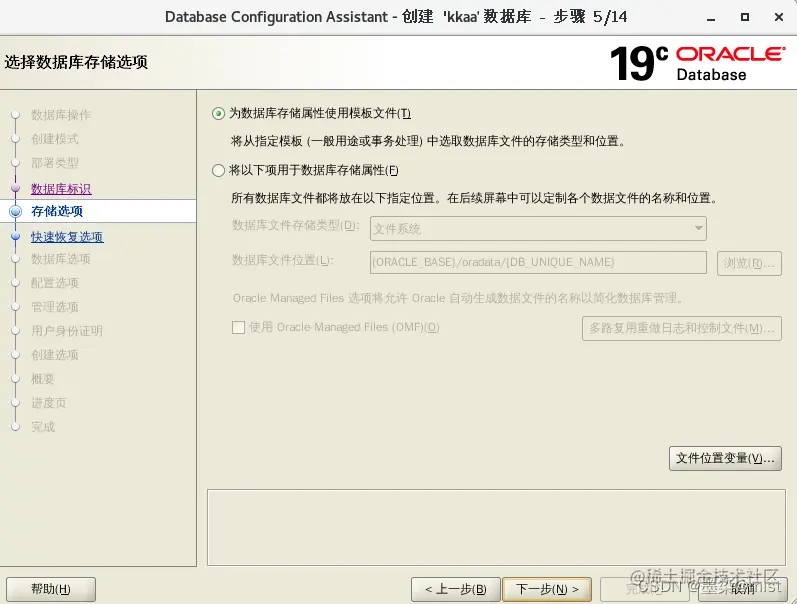Image resolution: width=797 pixels, height=604 pixels.
Task: Click the 进度页 step label
Action: [x=49, y=403]
